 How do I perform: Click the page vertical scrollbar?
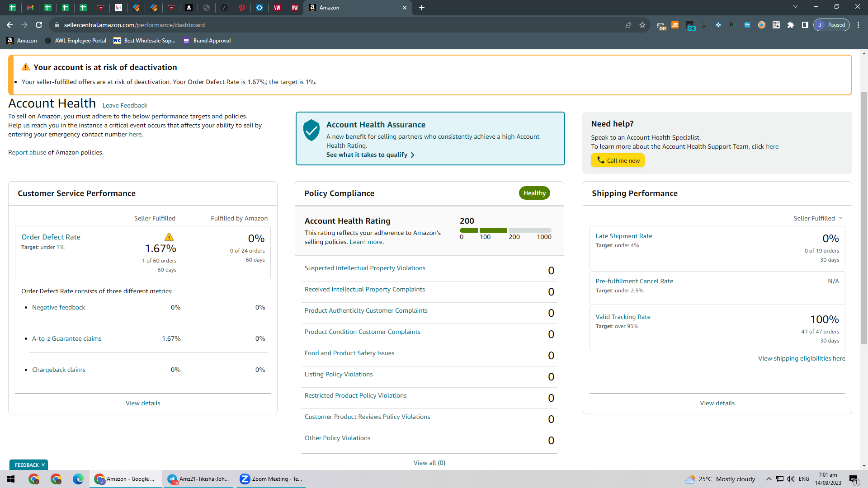click(x=864, y=217)
